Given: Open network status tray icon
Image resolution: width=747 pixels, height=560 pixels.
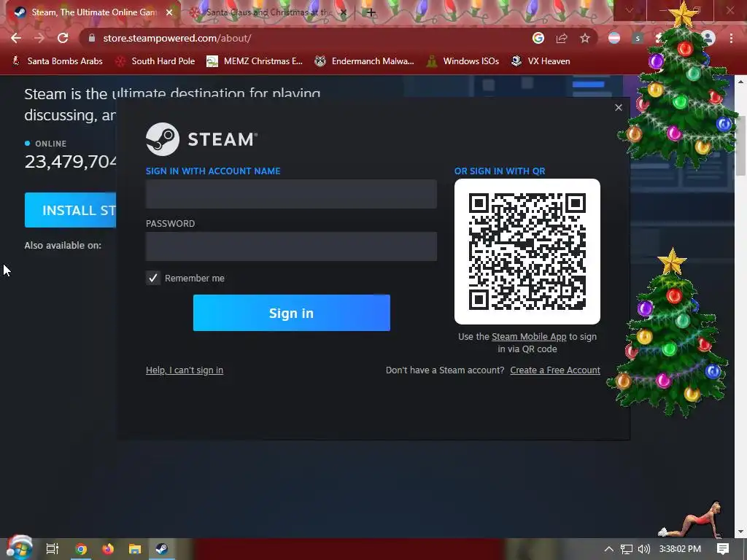Looking at the screenshot, I should (627, 549).
